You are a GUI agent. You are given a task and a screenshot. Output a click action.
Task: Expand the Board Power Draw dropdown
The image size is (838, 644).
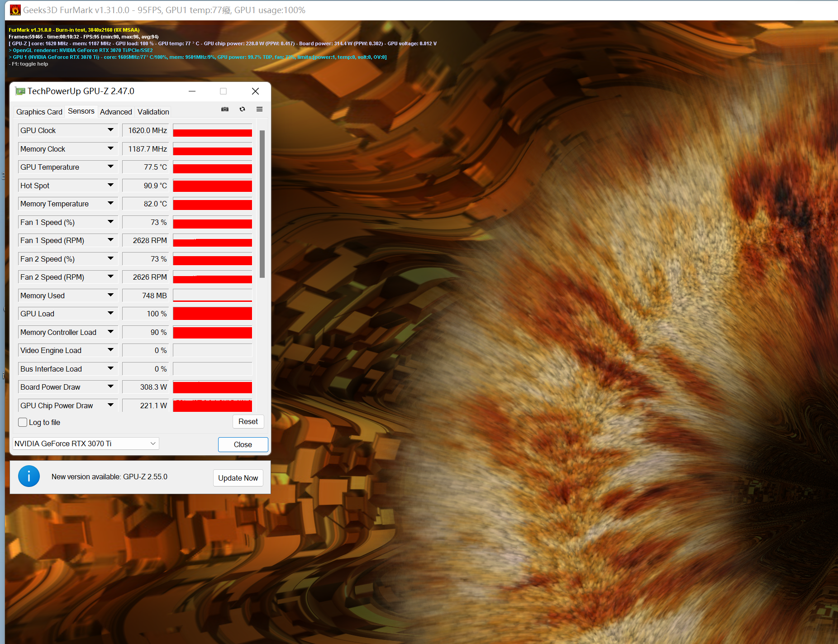click(110, 387)
